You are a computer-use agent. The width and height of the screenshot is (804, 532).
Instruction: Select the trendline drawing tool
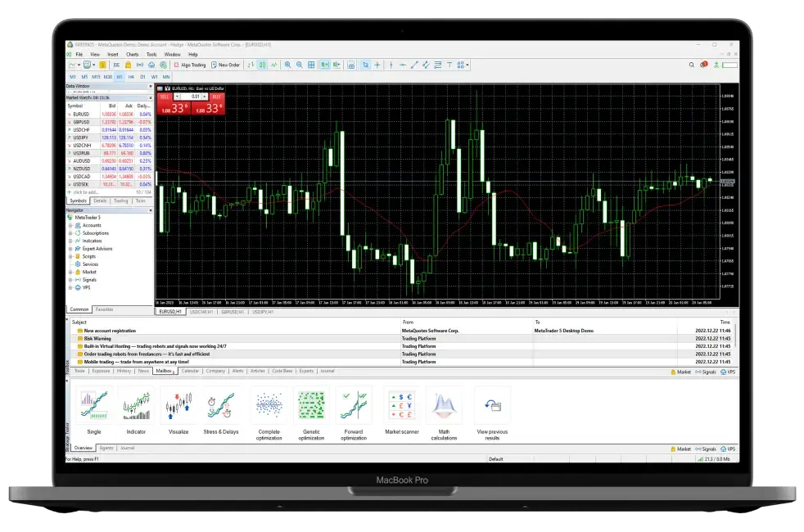pos(414,65)
